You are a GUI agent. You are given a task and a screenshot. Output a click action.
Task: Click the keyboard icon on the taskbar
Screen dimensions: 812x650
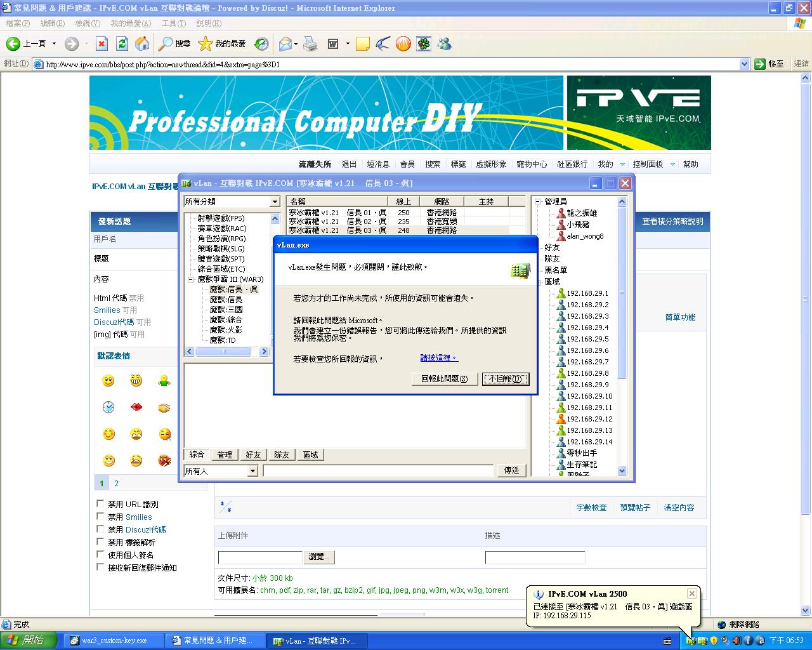667,641
